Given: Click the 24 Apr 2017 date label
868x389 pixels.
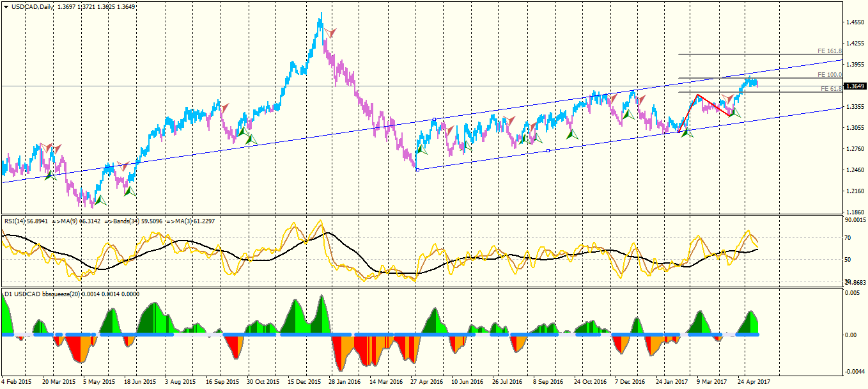Looking at the screenshot, I should click(754, 381).
